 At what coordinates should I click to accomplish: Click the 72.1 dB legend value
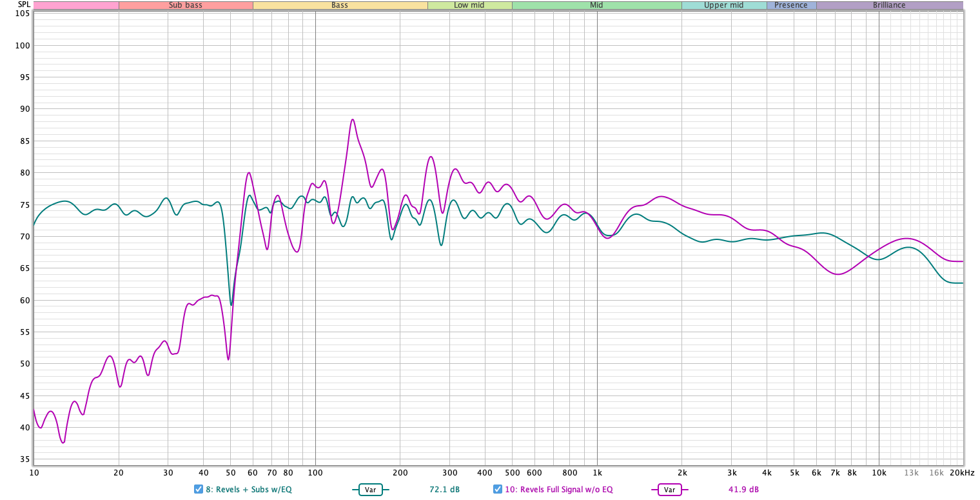point(444,490)
